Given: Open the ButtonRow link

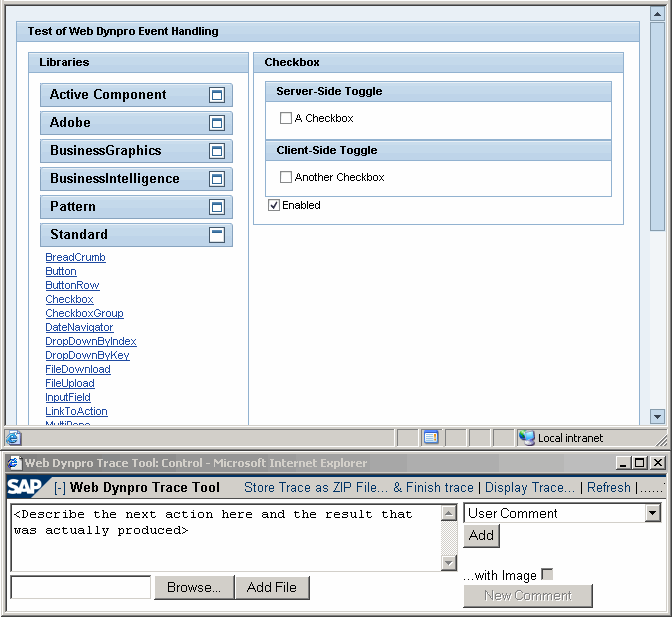Looking at the screenshot, I should coord(72,285).
